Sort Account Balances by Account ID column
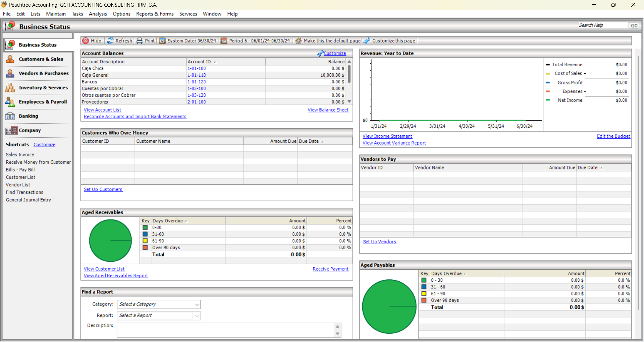 pos(226,62)
